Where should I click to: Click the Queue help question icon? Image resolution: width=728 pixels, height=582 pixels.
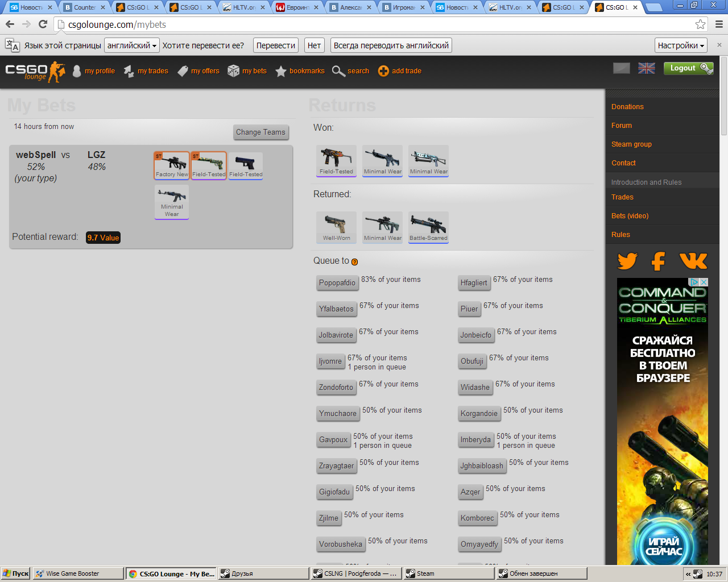[x=354, y=262]
